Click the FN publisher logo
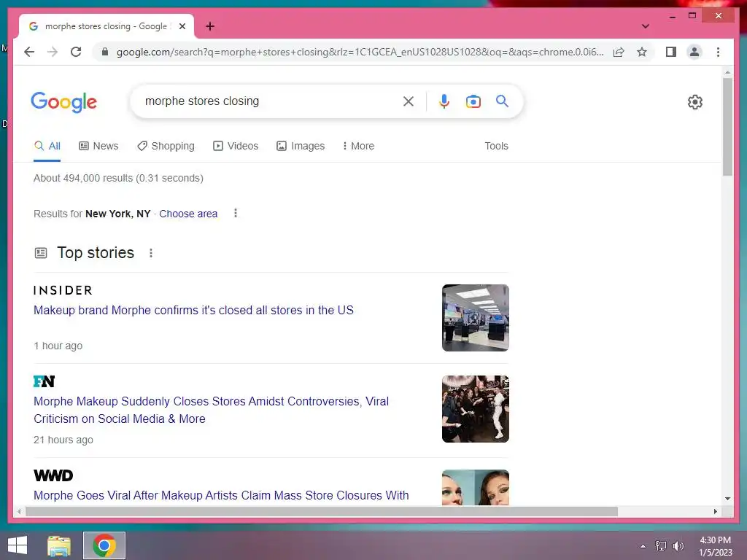747x560 pixels. coord(44,381)
